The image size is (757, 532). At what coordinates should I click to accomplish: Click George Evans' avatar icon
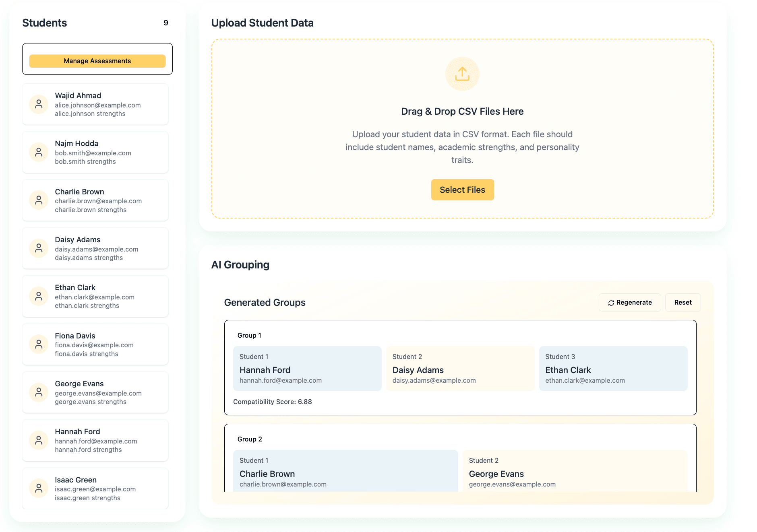[39, 392]
